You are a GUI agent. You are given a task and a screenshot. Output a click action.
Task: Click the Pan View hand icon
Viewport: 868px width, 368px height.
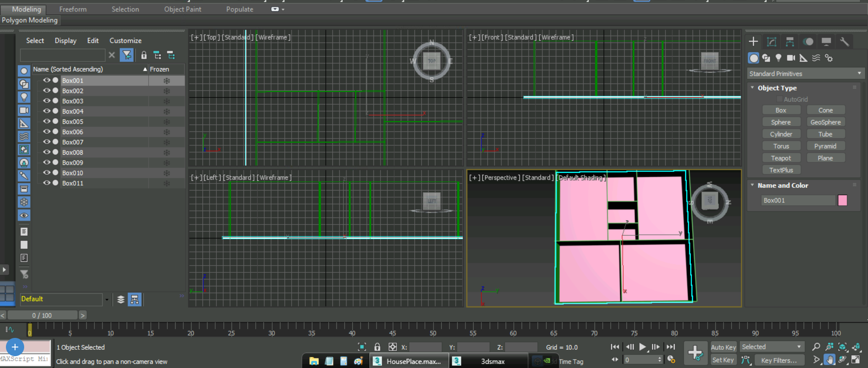click(x=830, y=360)
